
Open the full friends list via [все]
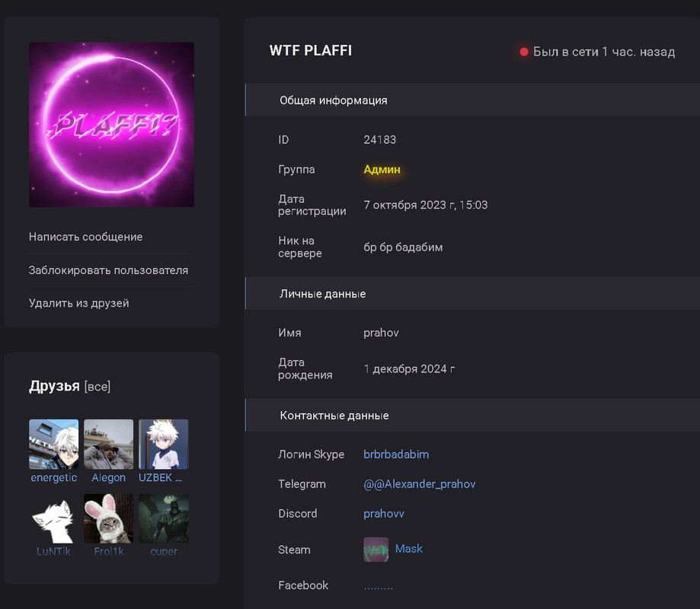97,387
